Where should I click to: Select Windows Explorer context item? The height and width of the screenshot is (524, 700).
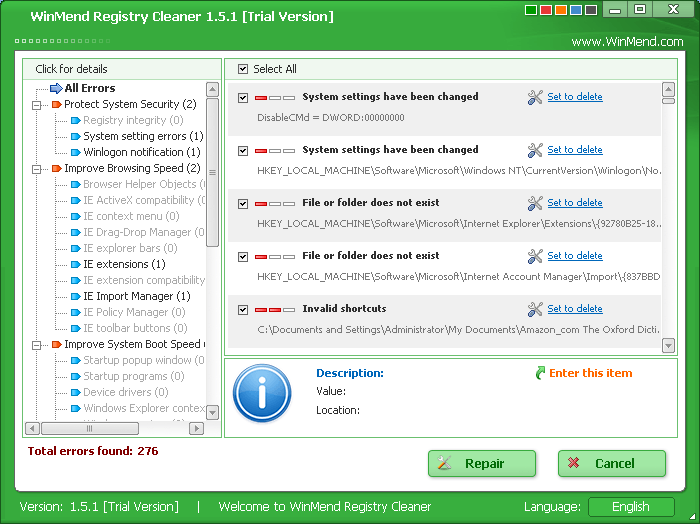click(144, 408)
